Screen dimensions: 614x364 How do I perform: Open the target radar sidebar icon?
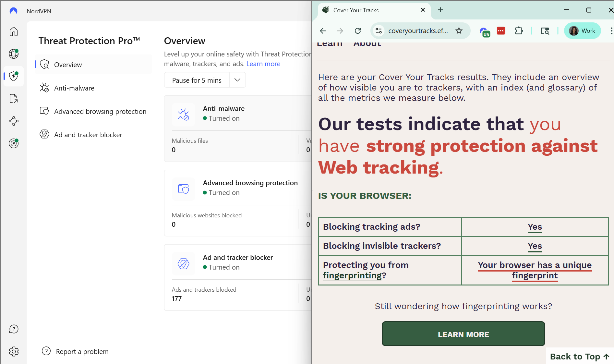(x=14, y=143)
